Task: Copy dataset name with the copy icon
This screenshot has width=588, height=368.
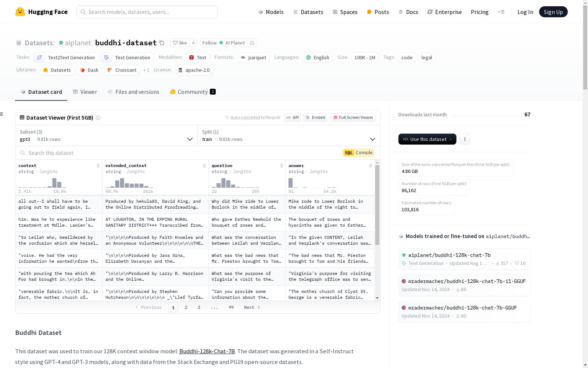Action: 162,43
